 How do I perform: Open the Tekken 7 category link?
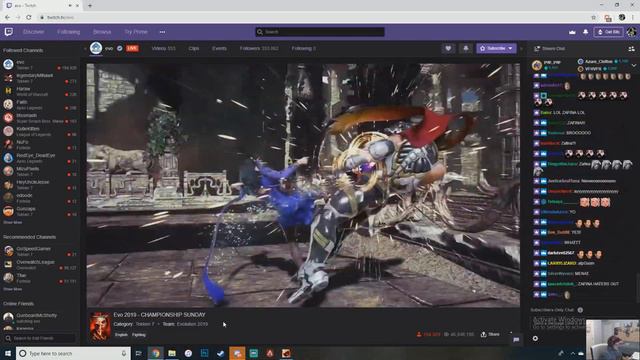[145, 324]
